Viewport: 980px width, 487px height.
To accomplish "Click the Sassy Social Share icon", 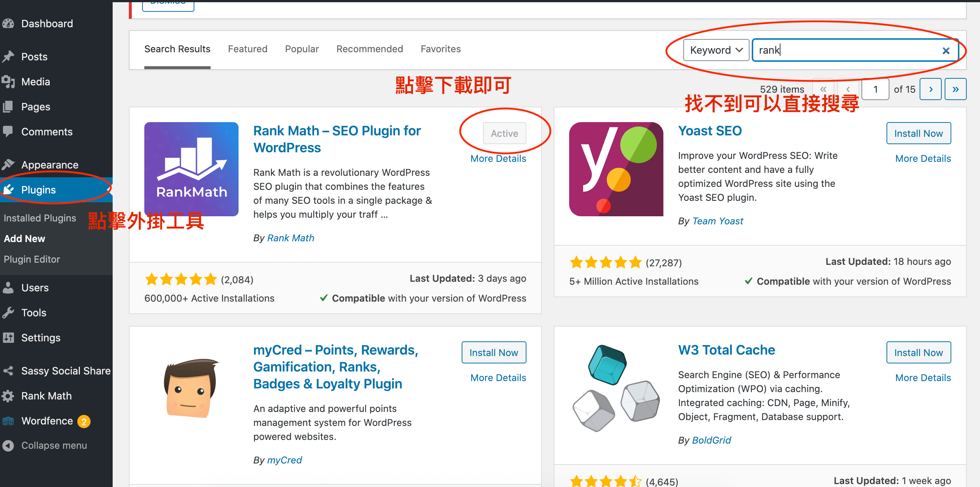I will coord(8,371).
